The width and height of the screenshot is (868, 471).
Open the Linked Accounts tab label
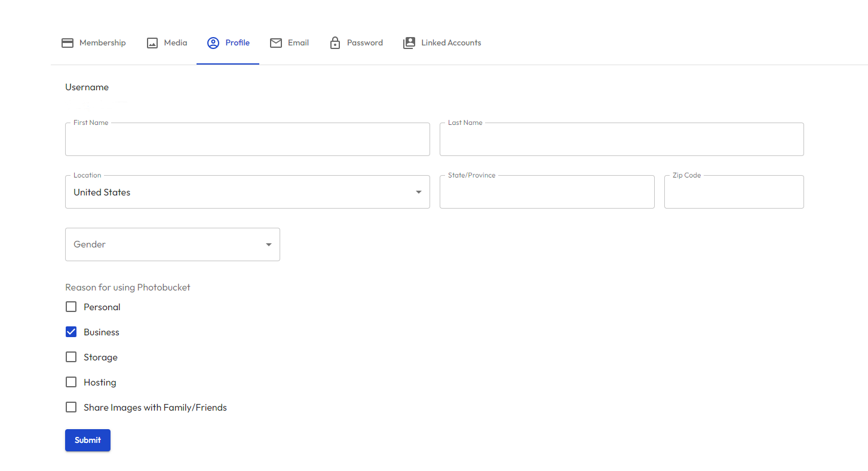click(451, 43)
